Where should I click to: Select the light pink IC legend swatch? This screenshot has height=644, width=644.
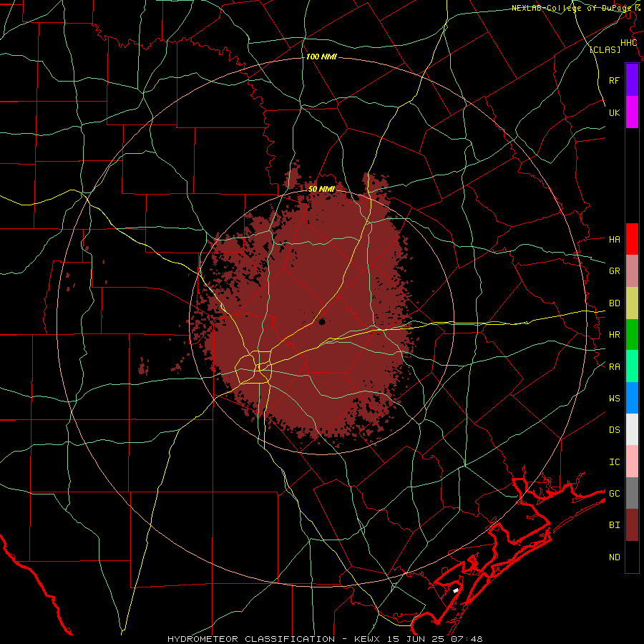pyautogui.click(x=632, y=462)
